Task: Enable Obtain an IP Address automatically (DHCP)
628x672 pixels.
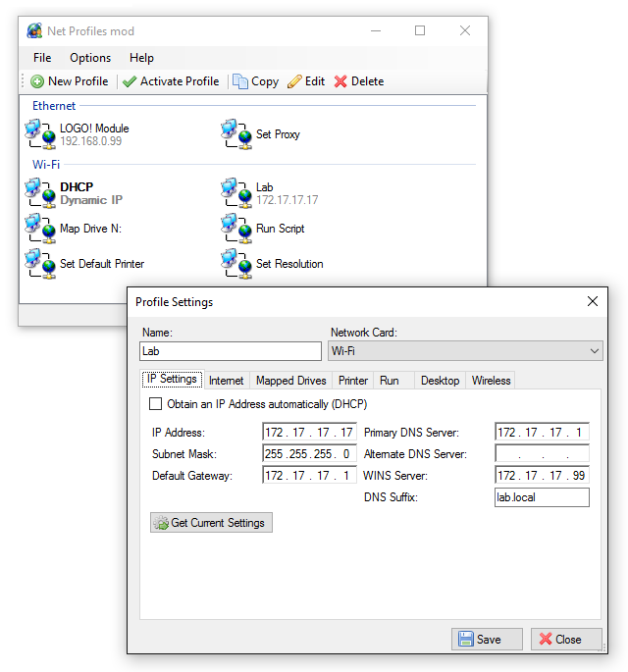Action: (x=155, y=404)
